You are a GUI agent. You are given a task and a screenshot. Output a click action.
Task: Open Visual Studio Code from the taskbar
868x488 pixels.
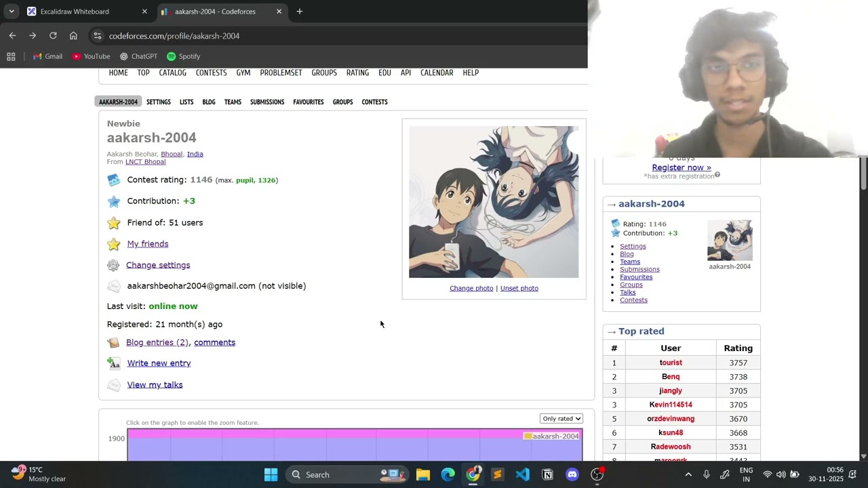click(x=522, y=474)
